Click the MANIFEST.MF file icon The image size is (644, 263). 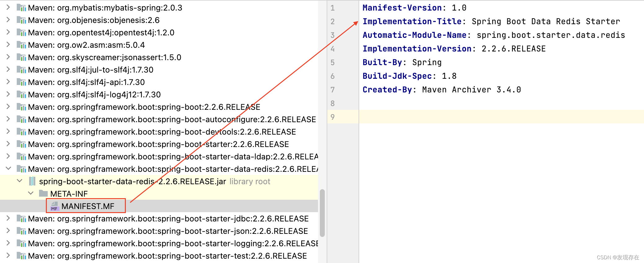(x=55, y=206)
